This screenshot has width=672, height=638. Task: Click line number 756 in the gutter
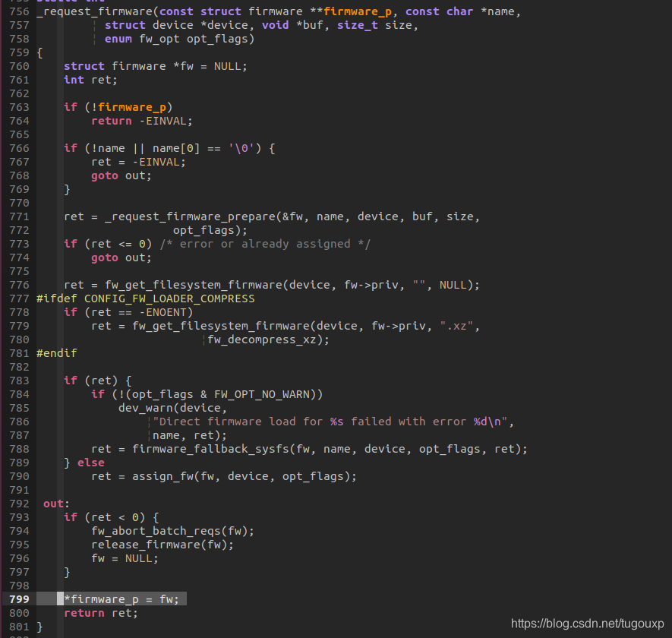click(19, 11)
